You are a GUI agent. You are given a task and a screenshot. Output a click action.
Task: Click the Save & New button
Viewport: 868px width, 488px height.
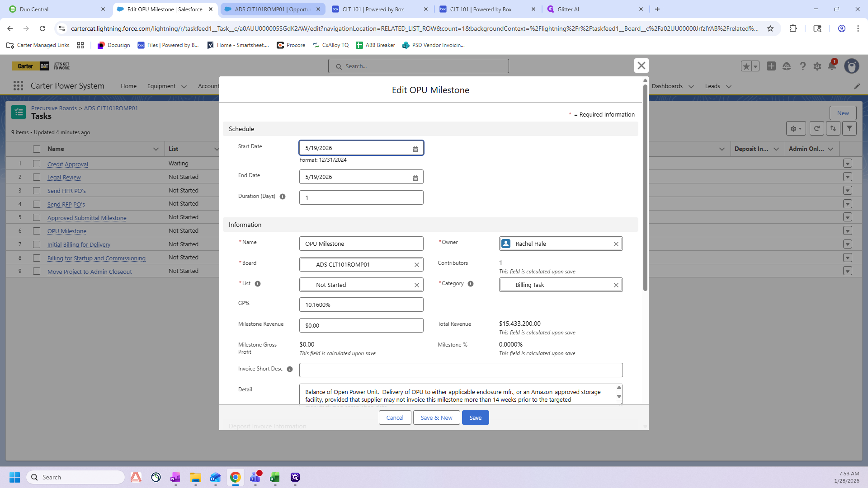coord(436,418)
